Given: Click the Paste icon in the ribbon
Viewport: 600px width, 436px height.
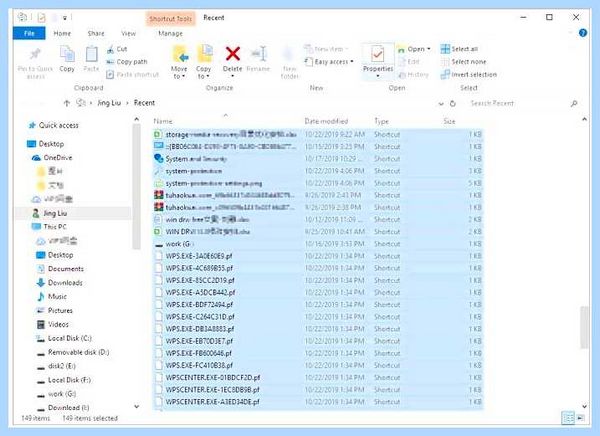Looking at the screenshot, I should [x=91, y=54].
